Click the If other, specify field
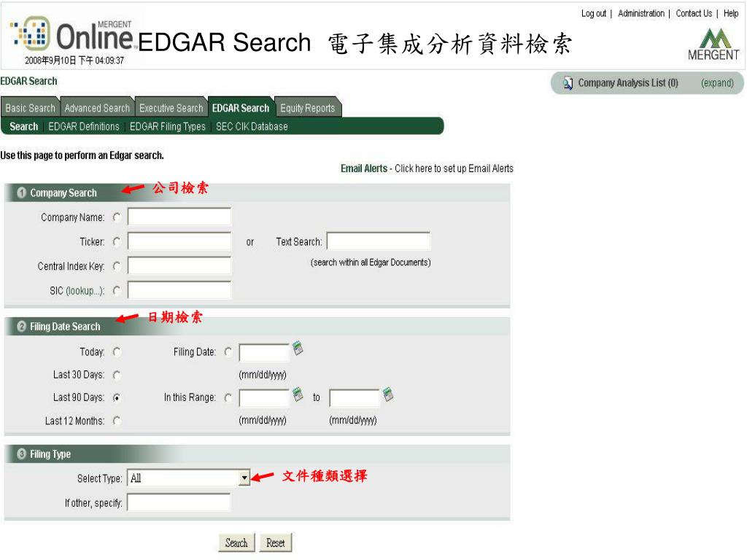Viewport: 747px width, 560px height. (179, 502)
